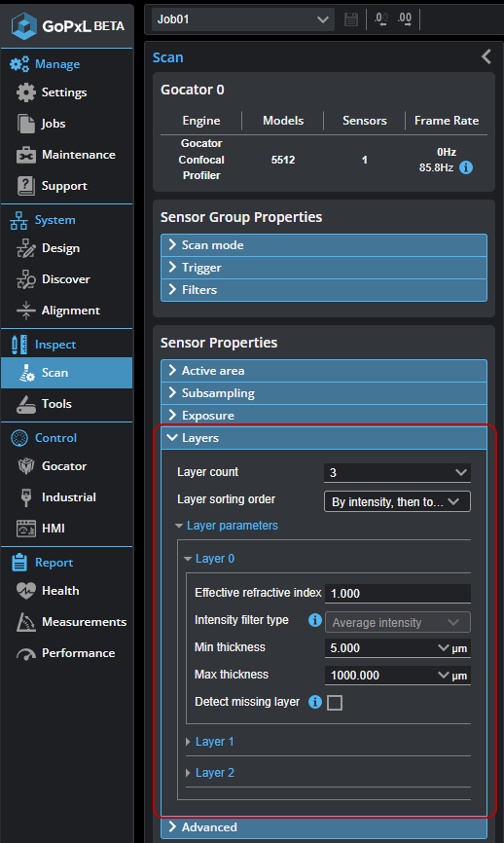Open the Layer count dropdown
The width and height of the screenshot is (504, 843).
(397, 472)
